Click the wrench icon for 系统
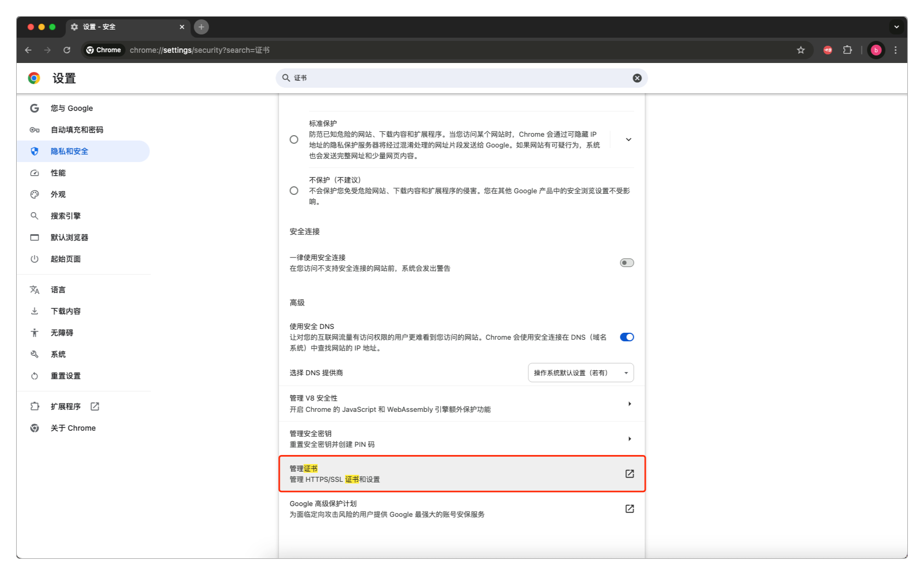Viewport: 924px width, 575px height. point(34,354)
